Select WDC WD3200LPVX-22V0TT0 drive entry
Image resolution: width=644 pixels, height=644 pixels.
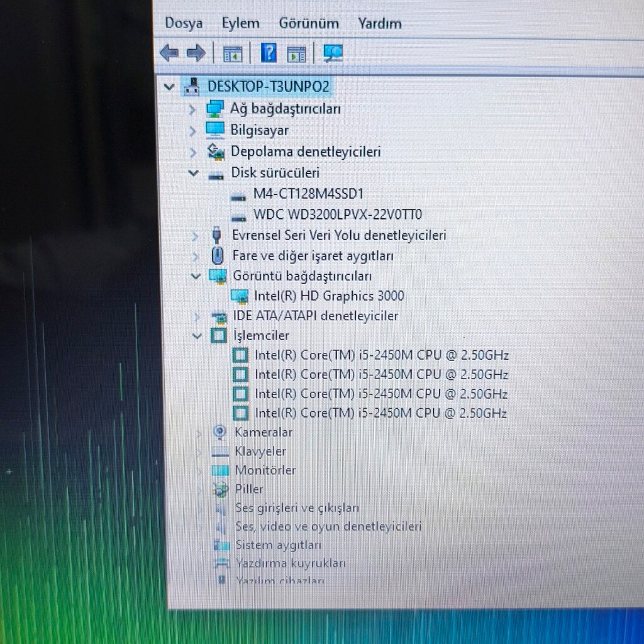(338, 214)
